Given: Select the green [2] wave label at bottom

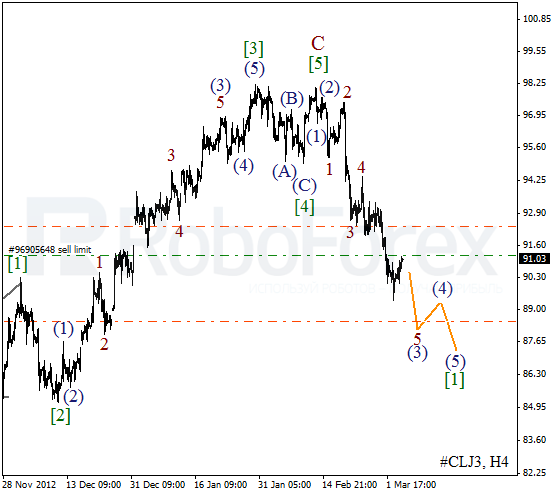Looking at the screenshot, I should point(60,416).
